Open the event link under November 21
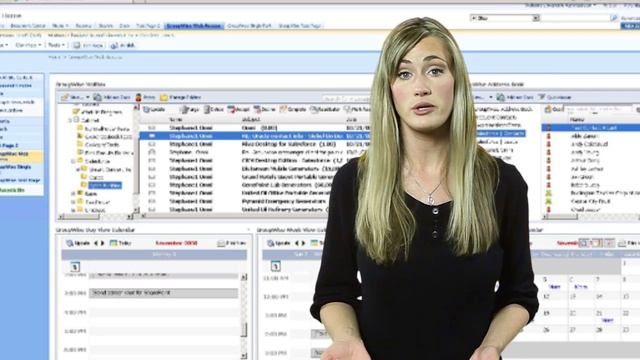This screenshot has width=640, height=360. [607, 320]
